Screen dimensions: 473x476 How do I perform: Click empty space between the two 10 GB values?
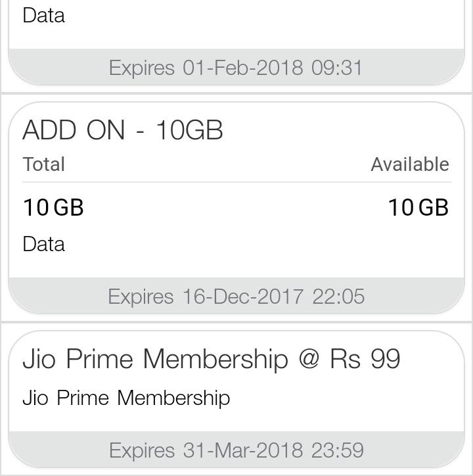point(236,208)
